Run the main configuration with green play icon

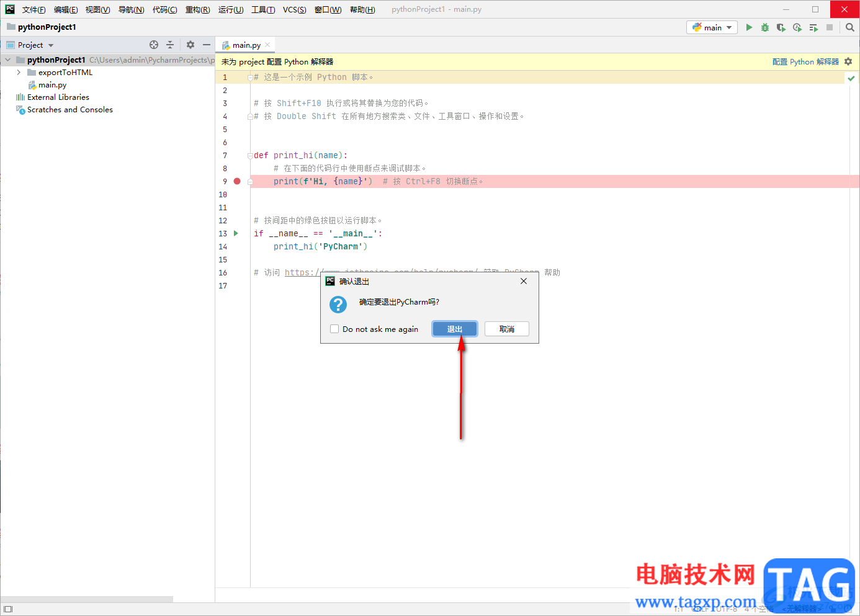point(749,27)
